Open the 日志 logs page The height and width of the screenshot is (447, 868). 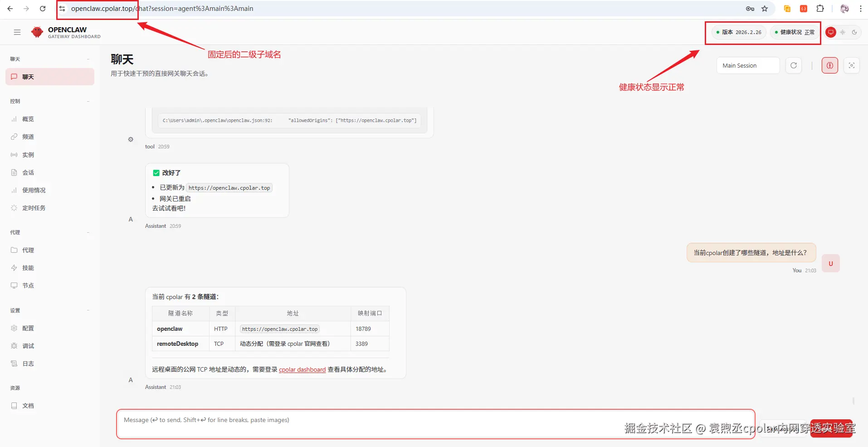point(50,363)
